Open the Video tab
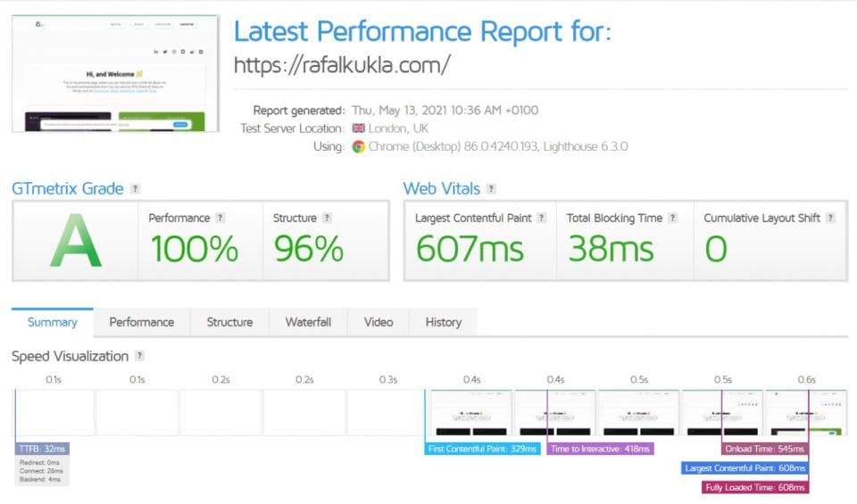857x504 pixels. point(379,322)
